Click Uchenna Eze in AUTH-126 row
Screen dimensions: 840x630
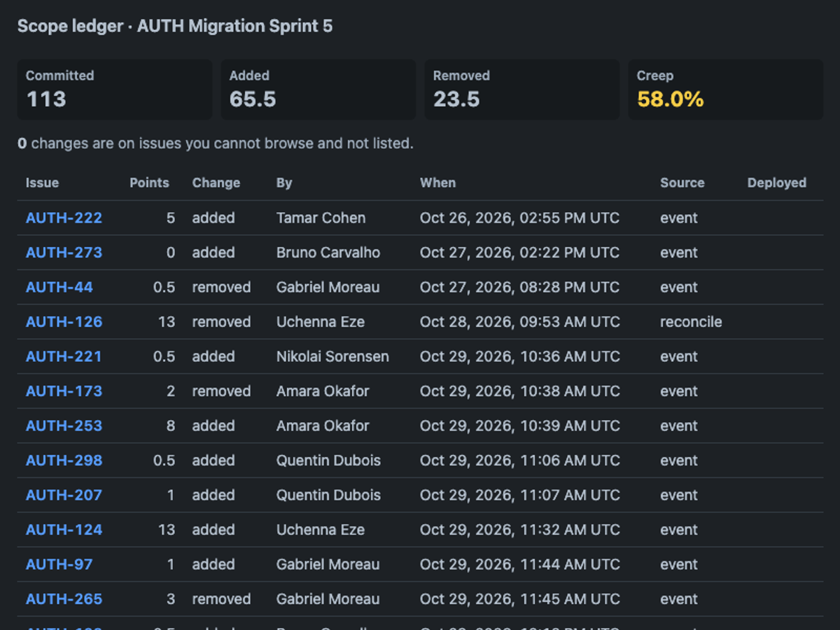coord(321,322)
